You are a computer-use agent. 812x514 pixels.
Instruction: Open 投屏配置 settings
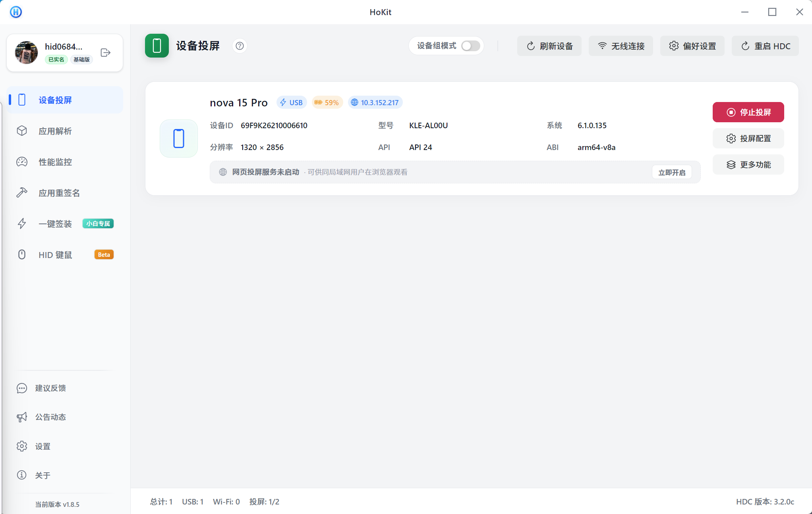point(748,139)
